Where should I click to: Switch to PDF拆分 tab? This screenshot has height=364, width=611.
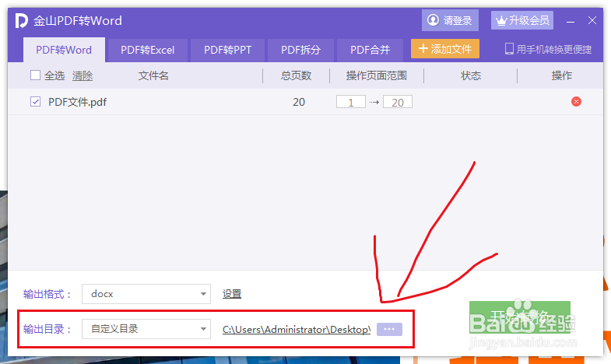click(300, 50)
